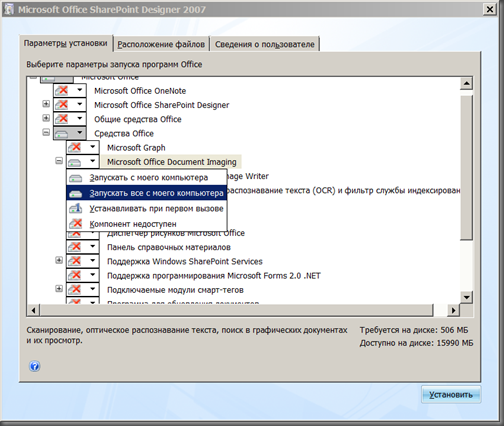This screenshot has height=426, width=504.
Task: Select the Средства Office tree row
Action: pyautogui.click(x=124, y=134)
